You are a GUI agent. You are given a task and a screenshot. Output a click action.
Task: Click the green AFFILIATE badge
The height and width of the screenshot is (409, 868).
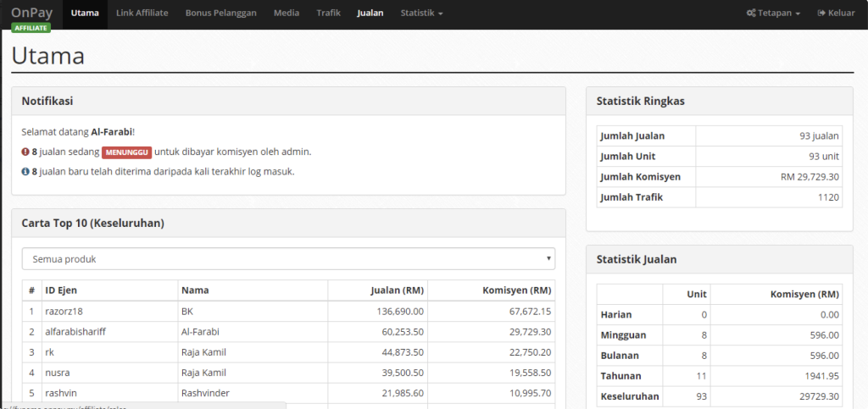(31, 27)
